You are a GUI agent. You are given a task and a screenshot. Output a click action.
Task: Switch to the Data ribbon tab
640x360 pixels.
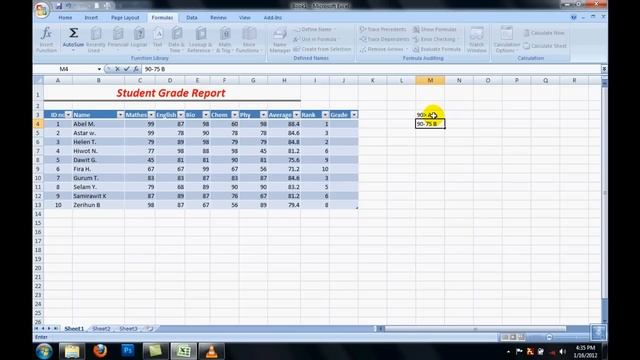tap(192, 18)
